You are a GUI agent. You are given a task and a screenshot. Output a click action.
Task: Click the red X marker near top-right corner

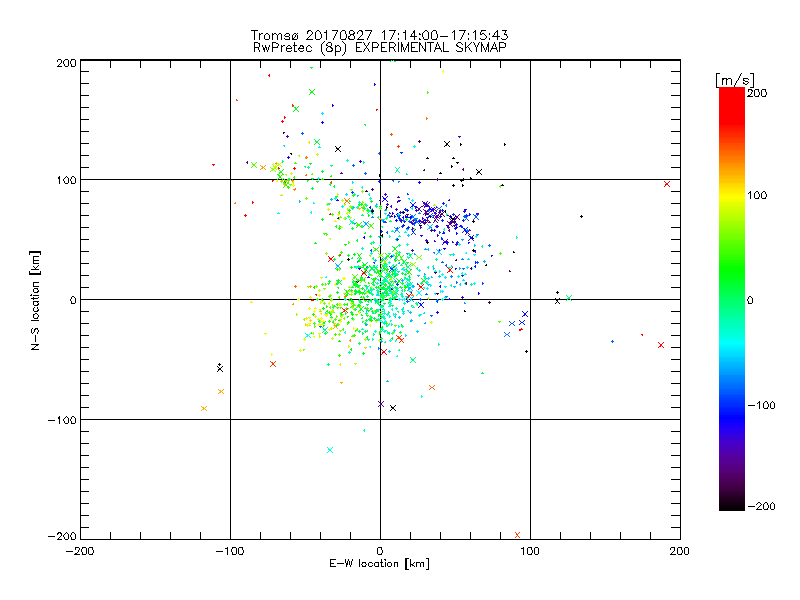pyautogui.click(x=667, y=184)
